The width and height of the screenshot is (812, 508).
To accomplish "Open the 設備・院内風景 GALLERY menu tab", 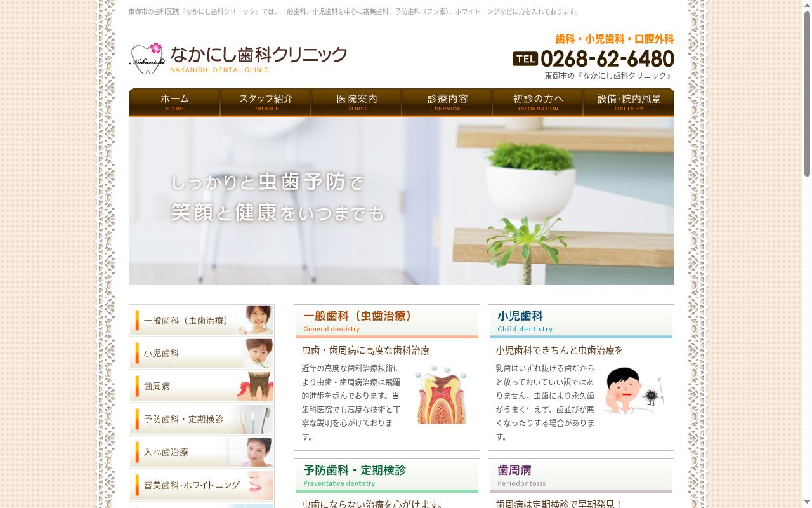I will tap(629, 102).
